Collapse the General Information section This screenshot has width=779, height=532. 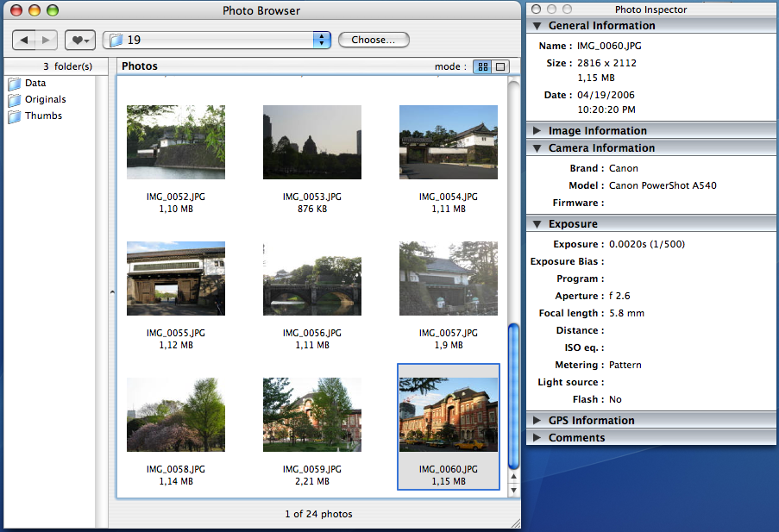tap(537, 26)
